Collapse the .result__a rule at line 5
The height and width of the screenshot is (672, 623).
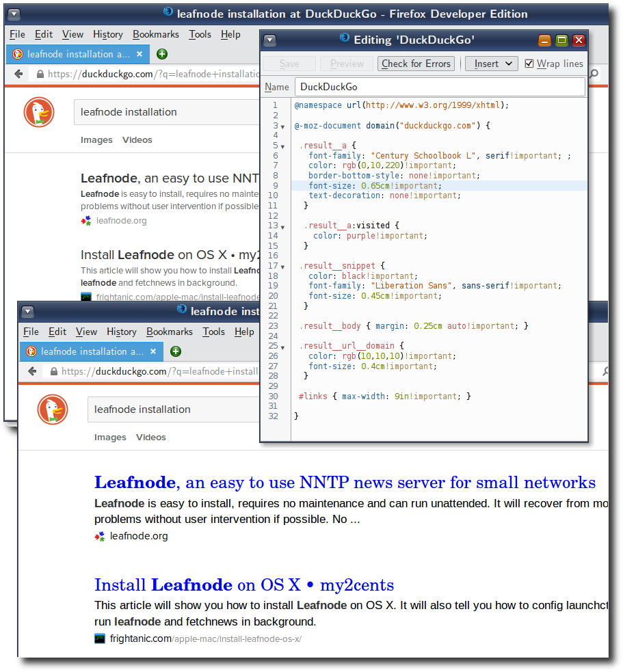(x=282, y=147)
